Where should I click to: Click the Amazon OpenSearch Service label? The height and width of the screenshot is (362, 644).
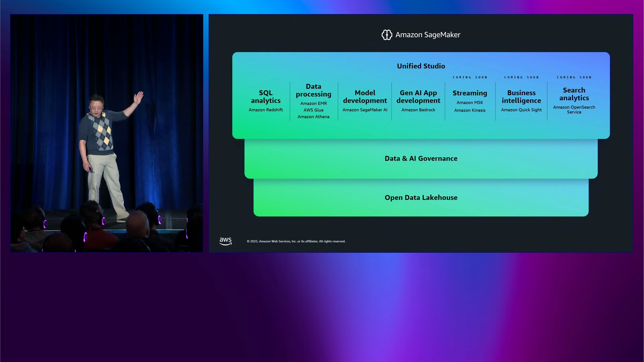[x=574, y=110]
